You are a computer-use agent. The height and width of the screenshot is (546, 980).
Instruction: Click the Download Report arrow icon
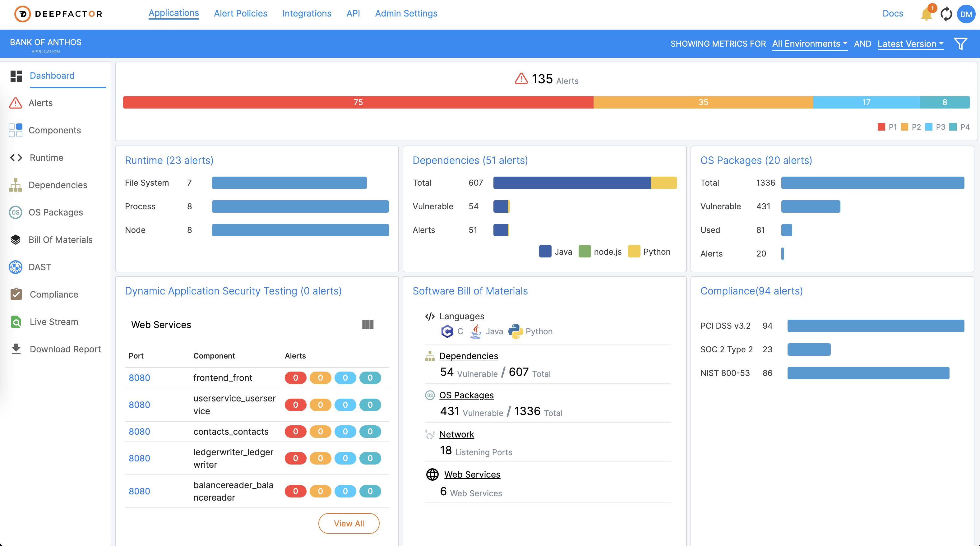tap(16, 349)
